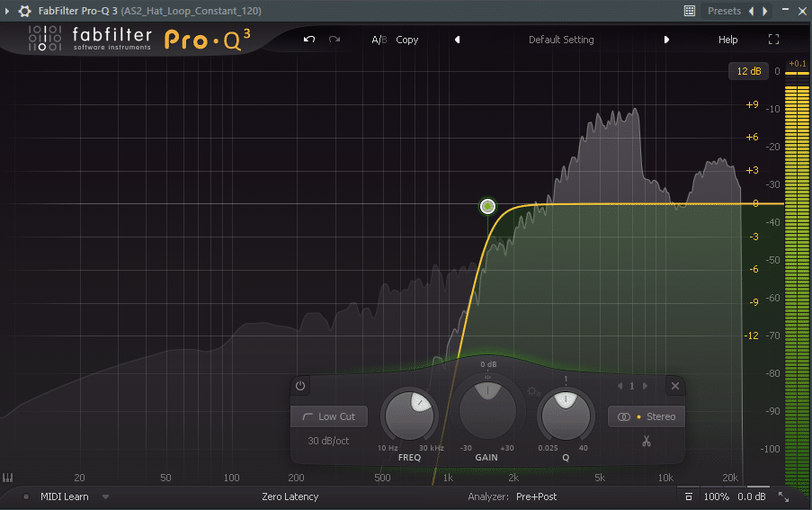
Task: Go to next preset in title bar
Action: coord(765,11)
